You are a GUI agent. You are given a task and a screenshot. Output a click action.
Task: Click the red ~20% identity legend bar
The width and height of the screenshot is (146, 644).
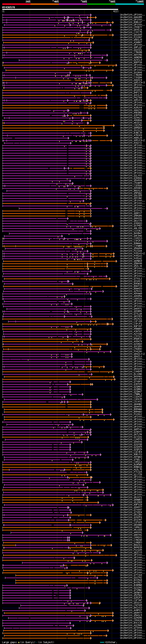coord(16,4)
